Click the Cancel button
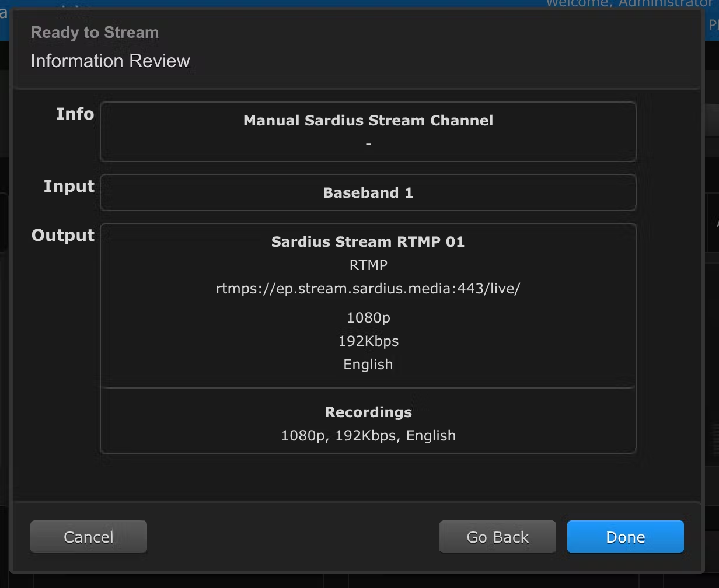 pyautogui.click(x=89, y=537)
